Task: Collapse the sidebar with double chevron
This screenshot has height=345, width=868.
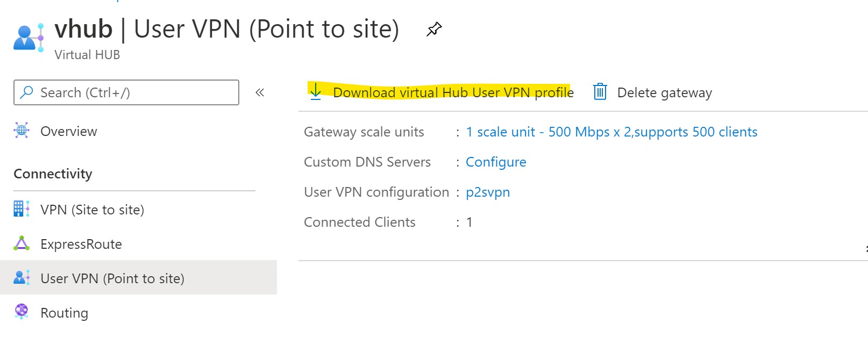Action: click(x=260, y=92)
